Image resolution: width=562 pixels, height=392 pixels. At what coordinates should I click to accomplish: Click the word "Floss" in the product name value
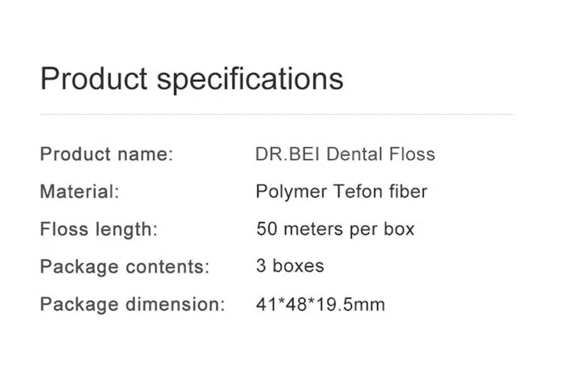coord(413,154)
